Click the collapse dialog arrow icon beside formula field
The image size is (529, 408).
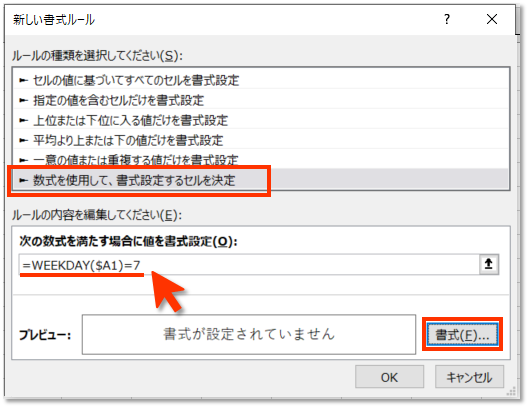[489, 264]
